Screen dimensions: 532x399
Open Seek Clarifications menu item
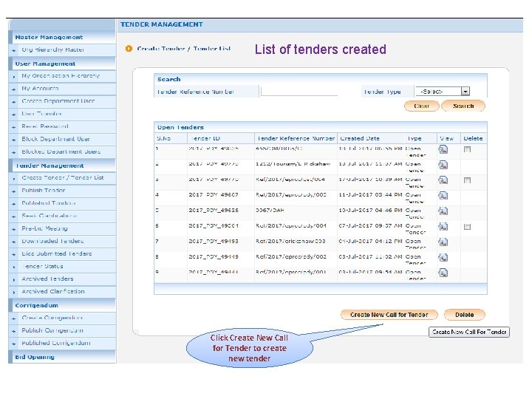62,216
